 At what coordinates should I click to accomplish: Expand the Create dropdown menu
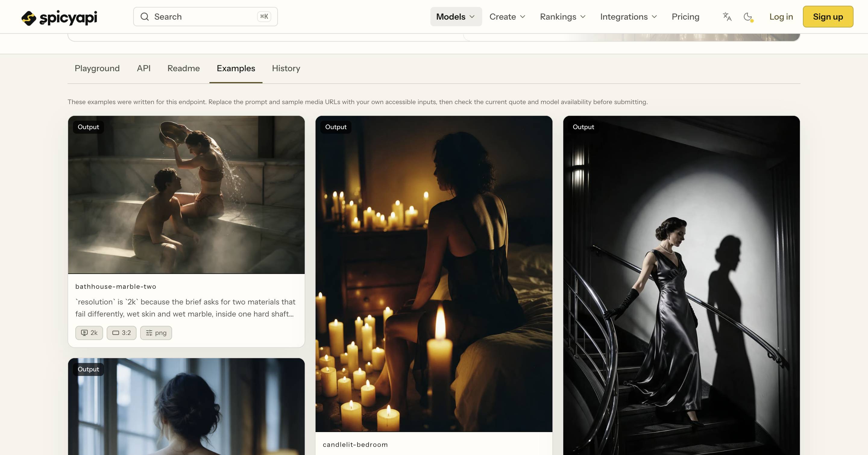[x=507, y=17]
